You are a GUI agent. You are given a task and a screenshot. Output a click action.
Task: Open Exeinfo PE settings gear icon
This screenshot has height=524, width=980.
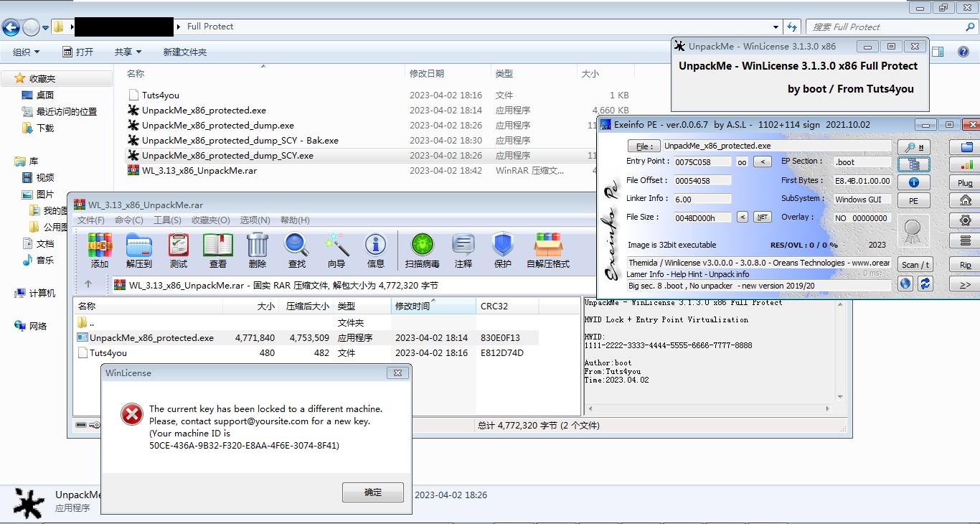pyautogui.click(x=966, y=220)
